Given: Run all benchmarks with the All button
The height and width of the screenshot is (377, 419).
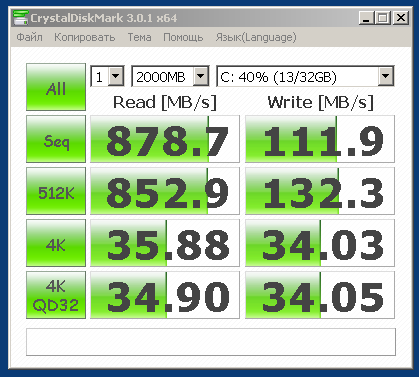Looking at the screenshot, I should click(x=56, y=87).
